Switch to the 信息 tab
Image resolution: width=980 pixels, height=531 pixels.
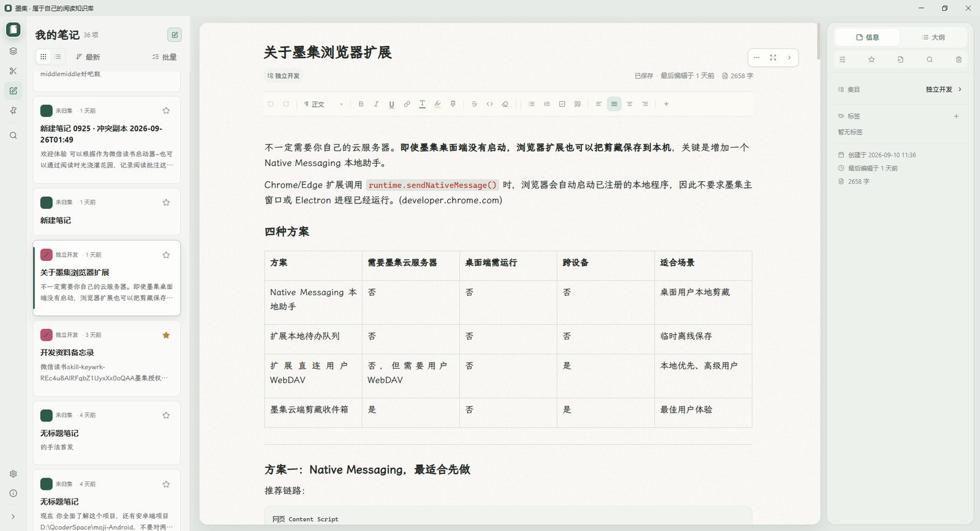coord(867,37)
